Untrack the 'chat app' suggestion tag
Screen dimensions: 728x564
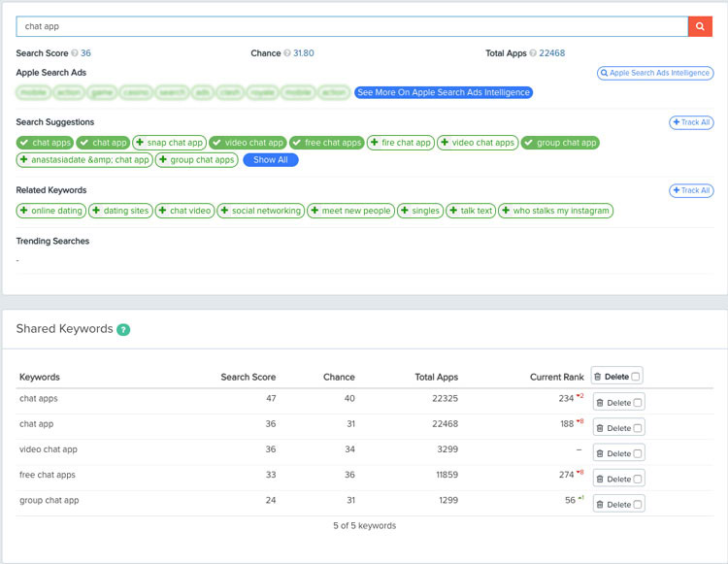click(103, 143)
